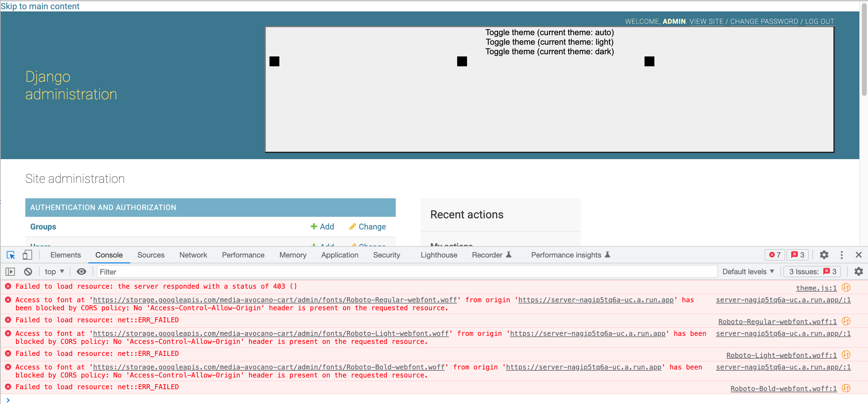Switch to the Performance tab

coord(243,255)
